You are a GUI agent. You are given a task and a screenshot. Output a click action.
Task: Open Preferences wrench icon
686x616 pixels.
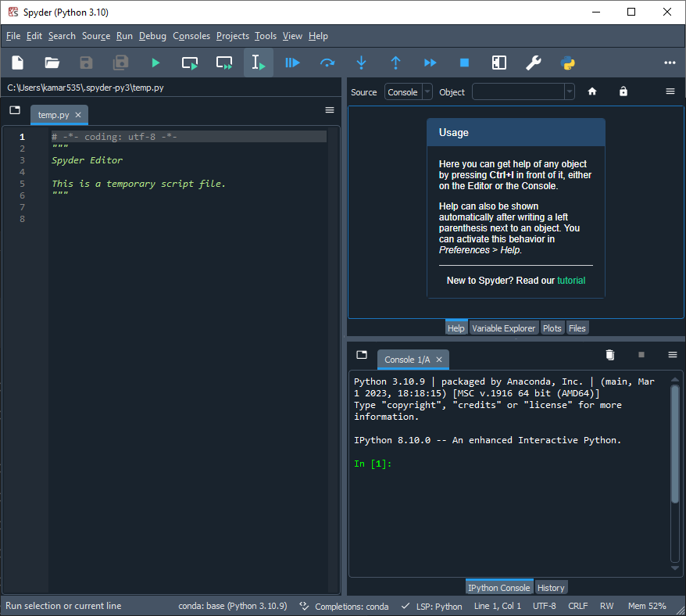coord(534,63)
